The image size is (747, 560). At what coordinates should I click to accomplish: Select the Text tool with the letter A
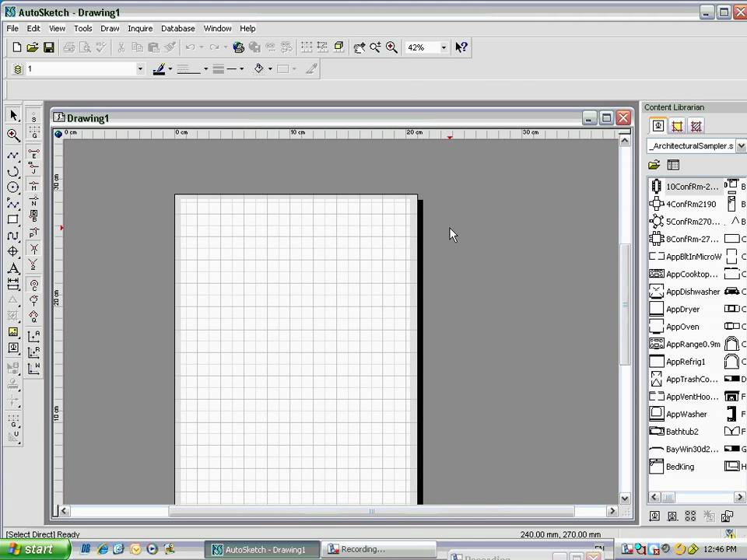(x=13, y=268)
